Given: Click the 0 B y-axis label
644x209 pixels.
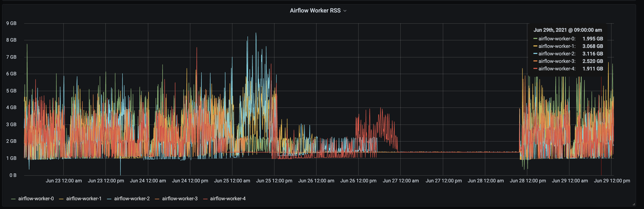Looking at the screenshot, I should coord(13,175).
